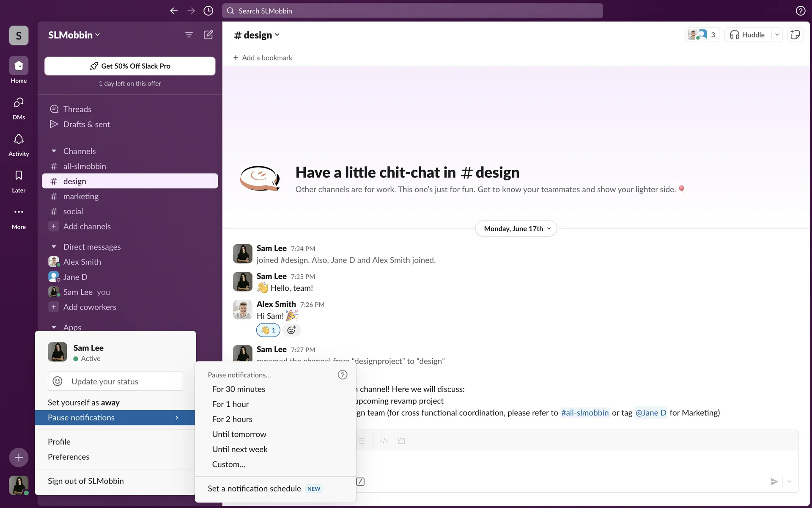Click add reaction emoji on Alex's message

pos(291,330)
